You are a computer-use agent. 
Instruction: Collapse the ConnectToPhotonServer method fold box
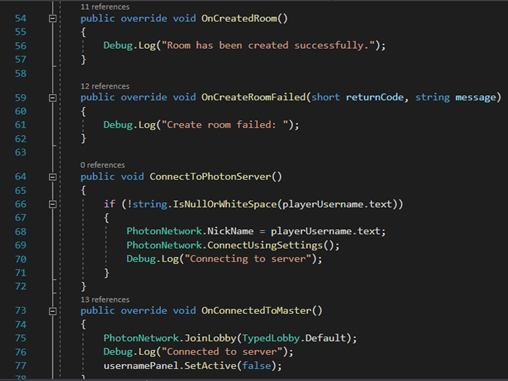[x=52, y=177]
